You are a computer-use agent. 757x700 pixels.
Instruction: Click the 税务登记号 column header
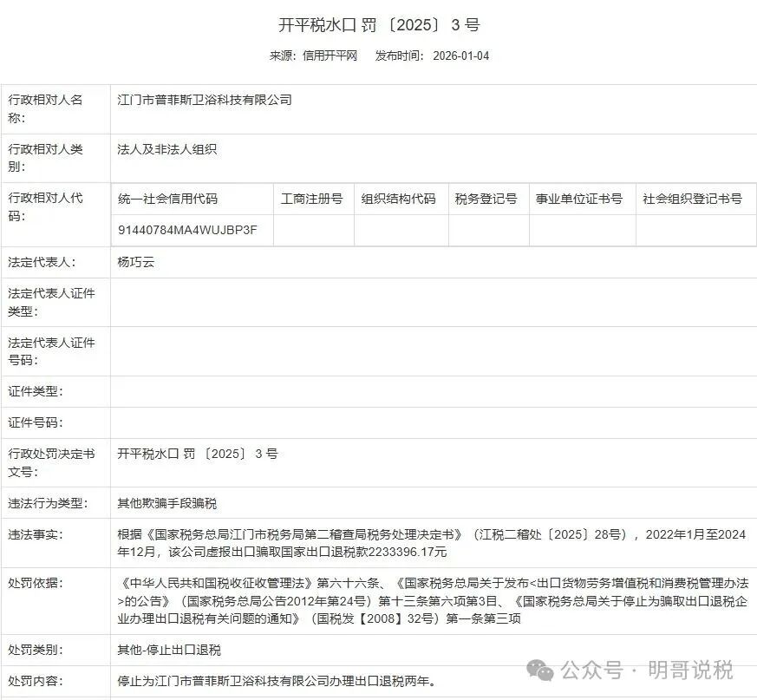click(x=486, y=198)
